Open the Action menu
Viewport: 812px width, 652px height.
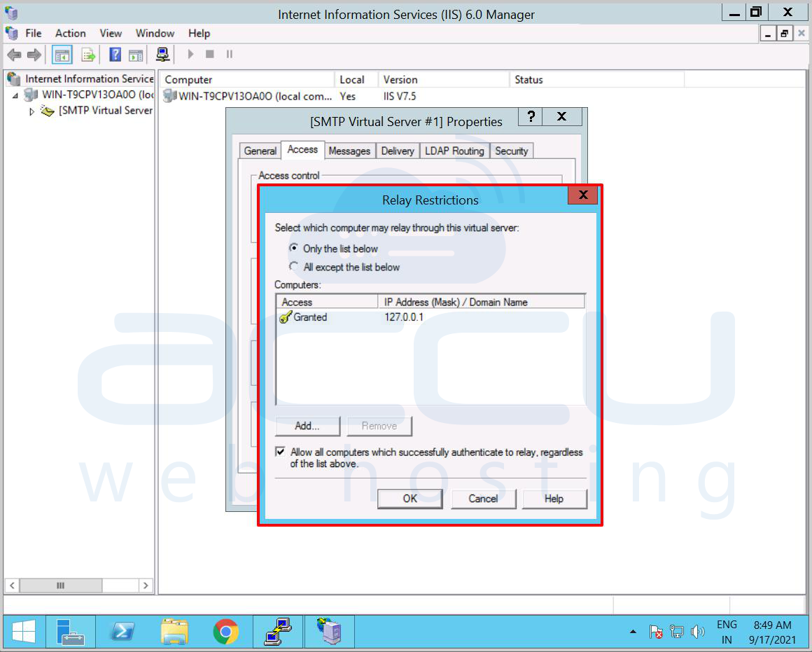pos(71,33)
